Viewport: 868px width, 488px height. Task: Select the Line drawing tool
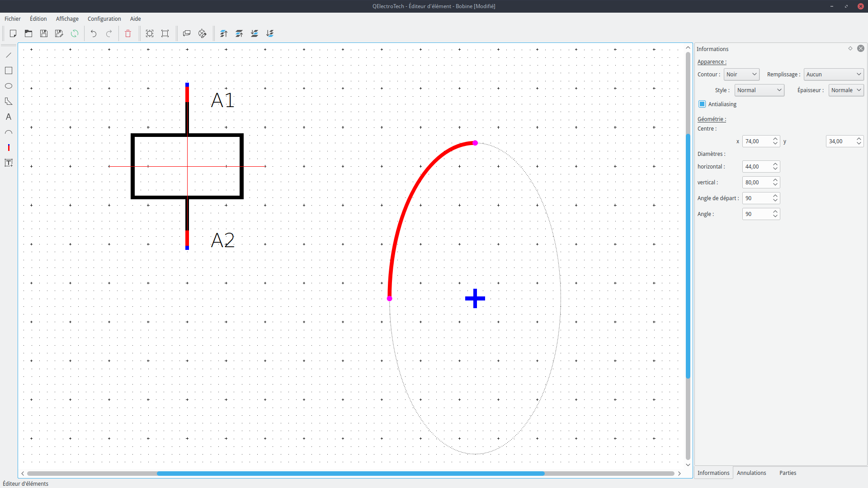(x=9, y=55)
